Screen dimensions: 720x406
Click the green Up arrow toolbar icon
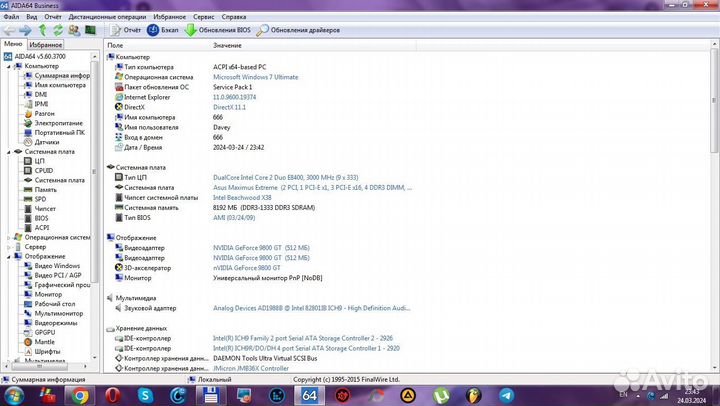[x=42, y=30]
